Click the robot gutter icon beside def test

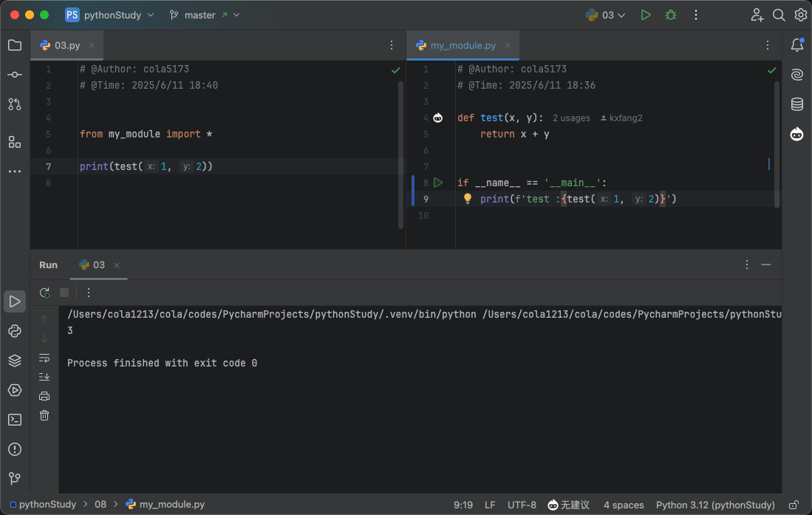point(437,118)
